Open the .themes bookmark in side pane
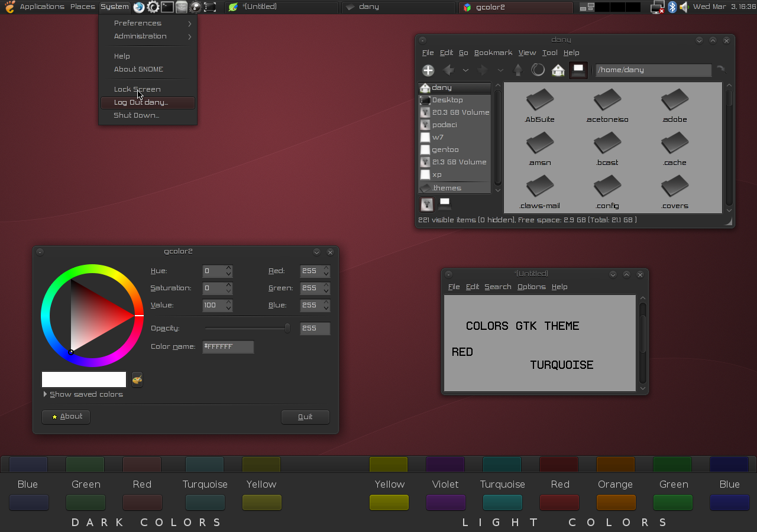 coord(455,188)
